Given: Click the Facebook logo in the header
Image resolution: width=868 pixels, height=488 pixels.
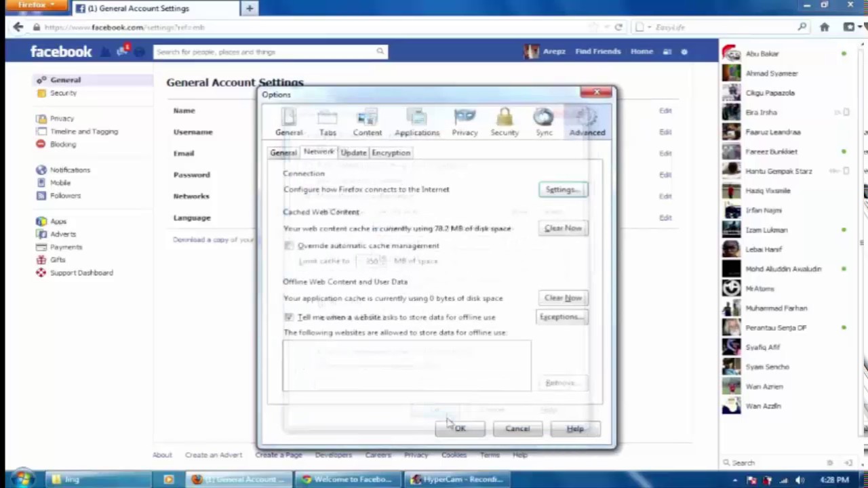Looking at the screenshot, I should tap(61, 52).
